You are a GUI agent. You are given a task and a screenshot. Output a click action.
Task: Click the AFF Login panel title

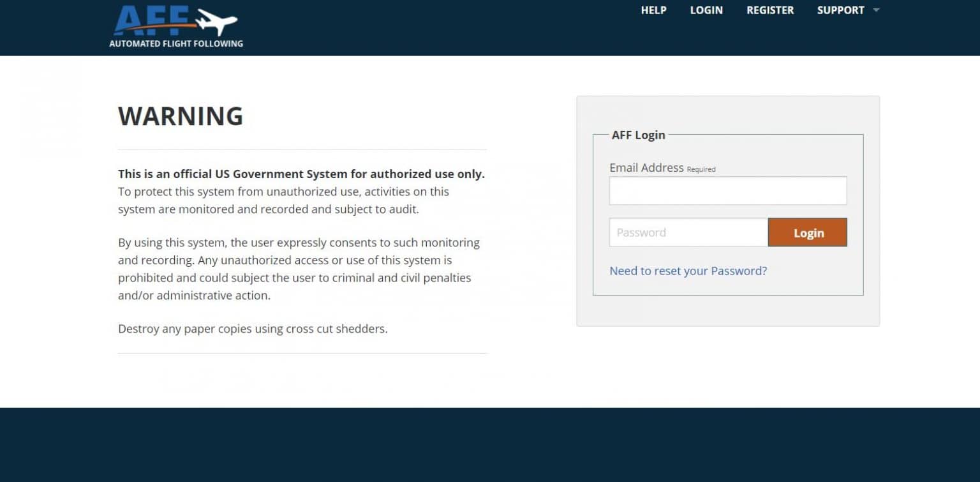click(639, 135)
